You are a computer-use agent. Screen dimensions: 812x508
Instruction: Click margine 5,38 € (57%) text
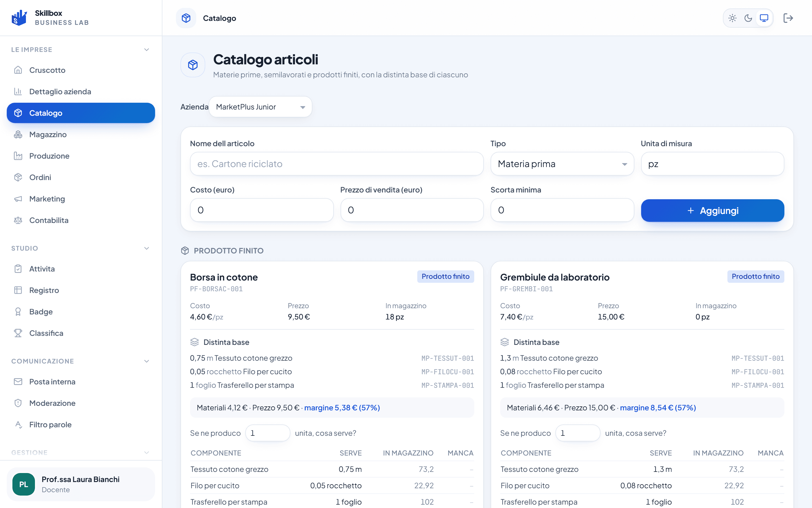pos(342,408)
